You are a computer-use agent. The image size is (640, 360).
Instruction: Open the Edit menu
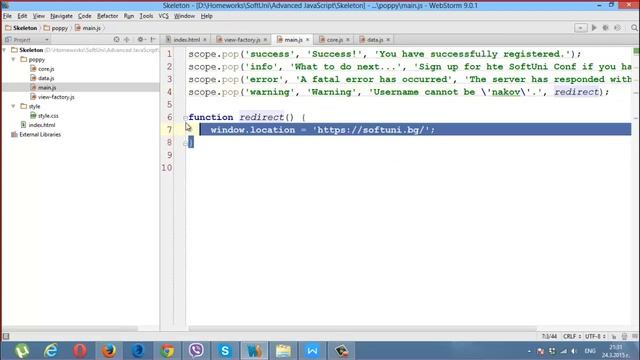point(22,16)
